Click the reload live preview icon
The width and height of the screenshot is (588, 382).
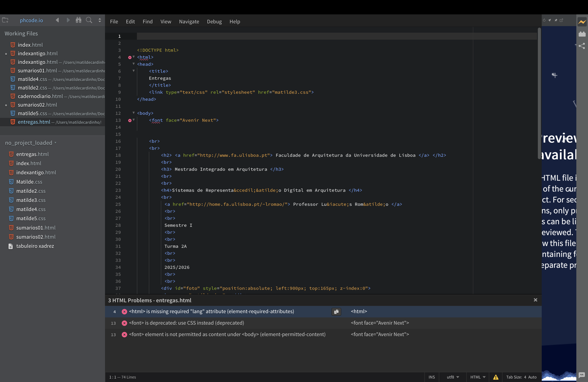[544, 20]
